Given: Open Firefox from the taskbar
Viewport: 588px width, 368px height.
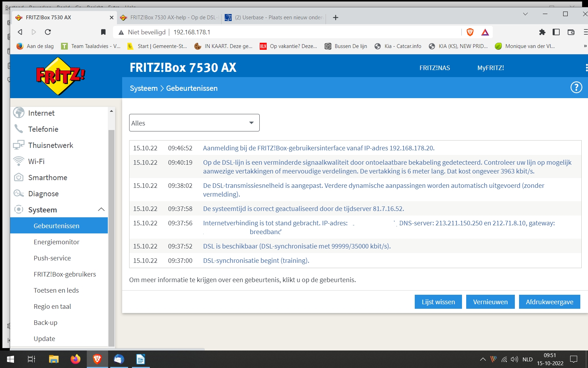Looking at the screenshot, I should pos(75,359).
